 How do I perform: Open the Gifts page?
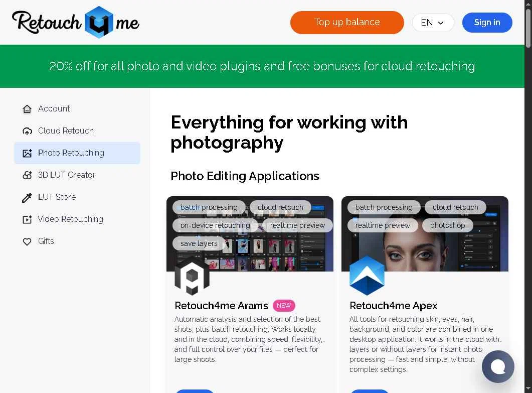coord(77,241)
